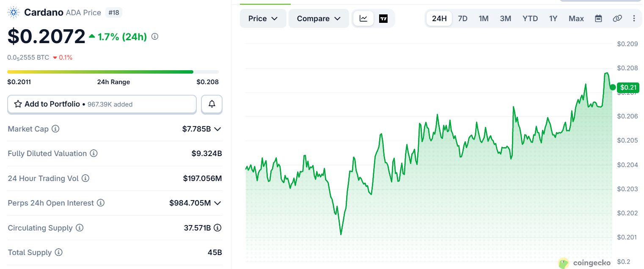Screen dimensions: 644x269
Task: Copy chart link icon
Action: [x=617, y=19]
